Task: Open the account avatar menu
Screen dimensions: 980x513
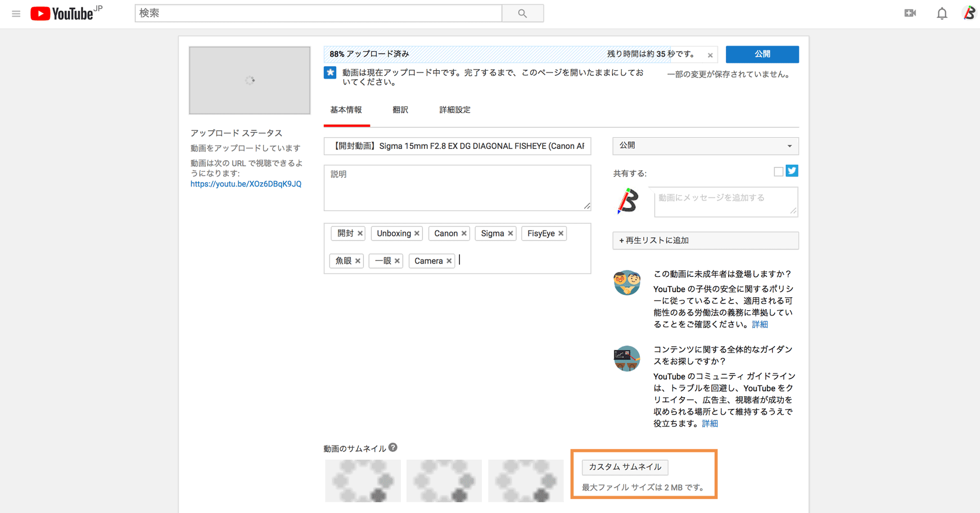Action: (969, 13)
